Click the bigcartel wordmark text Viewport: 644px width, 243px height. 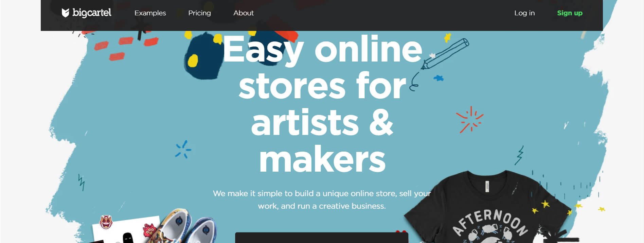tap(92, 13)
